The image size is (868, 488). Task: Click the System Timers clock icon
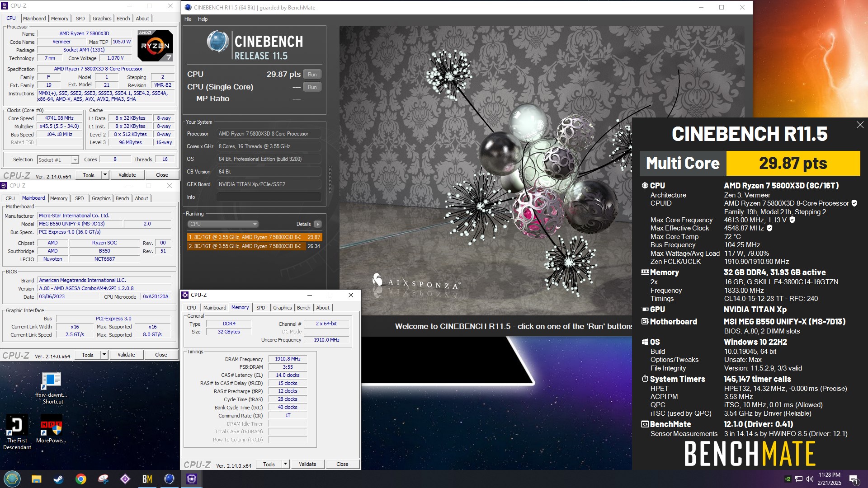[x=645, y=379]
